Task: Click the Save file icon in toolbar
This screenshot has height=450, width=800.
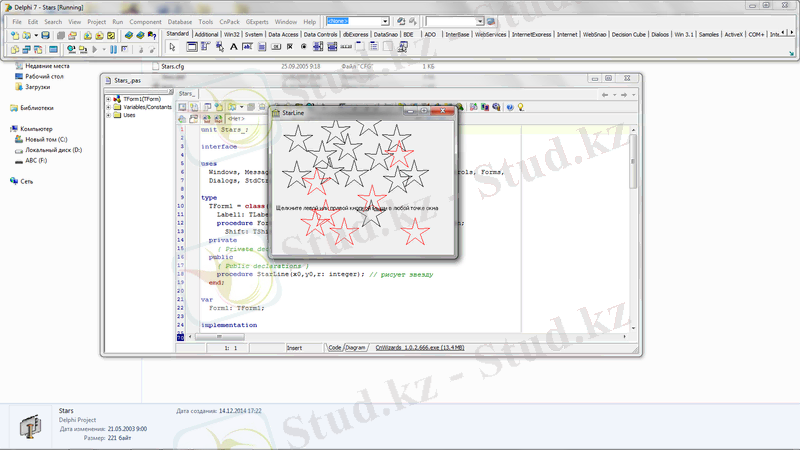Action: coord(47,35)
